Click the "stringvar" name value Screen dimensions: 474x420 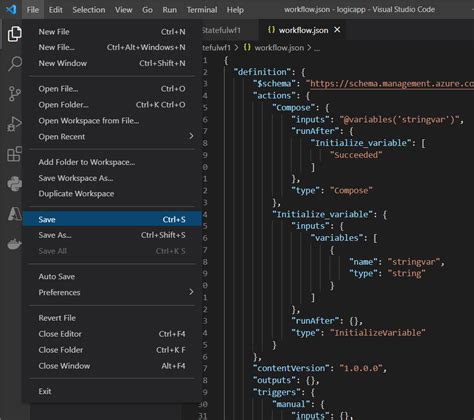coord(413,262)
